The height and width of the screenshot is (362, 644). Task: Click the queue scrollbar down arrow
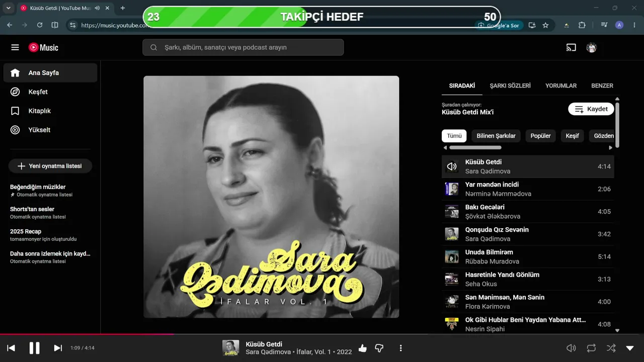(617, 331)
